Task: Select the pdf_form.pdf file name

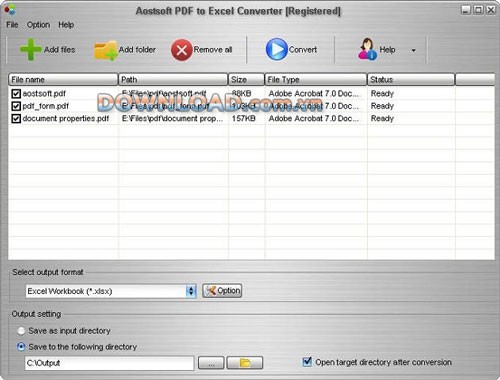Action: tap(46, 106)
